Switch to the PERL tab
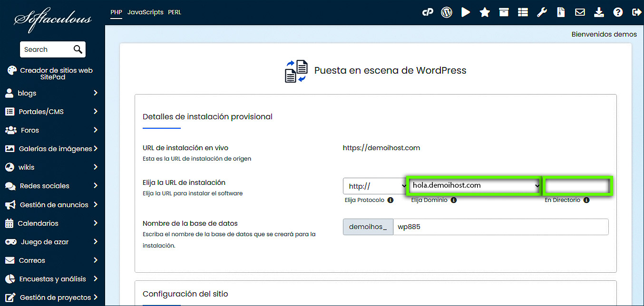Screen dimensions: 644x306 pyautogui.click(x=175, y=12)
